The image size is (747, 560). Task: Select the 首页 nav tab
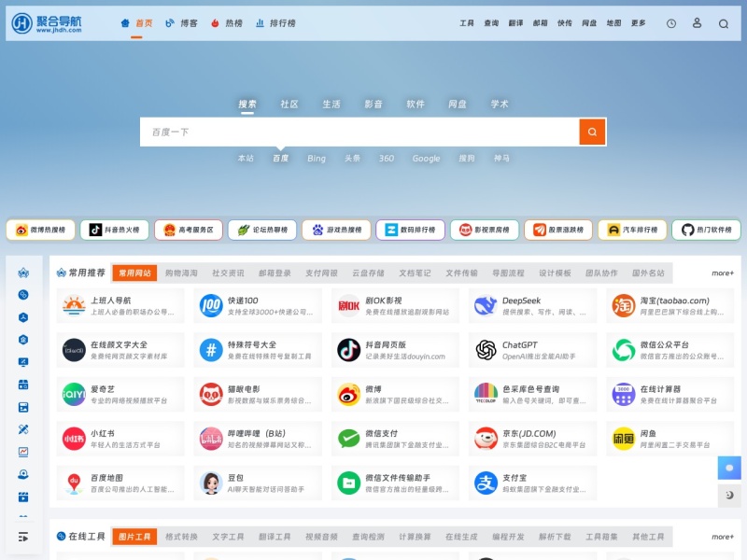point(136,22)
